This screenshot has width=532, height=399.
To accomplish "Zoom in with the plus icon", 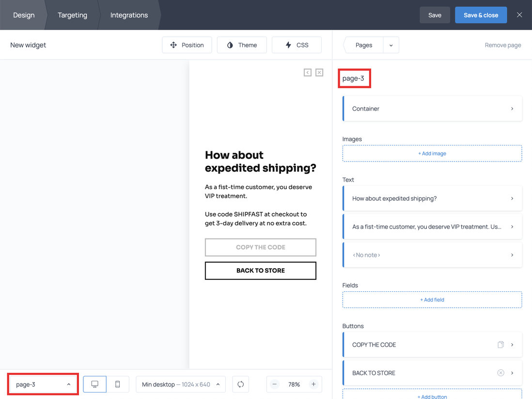I will pyautogui.click(x=313, y=384).
